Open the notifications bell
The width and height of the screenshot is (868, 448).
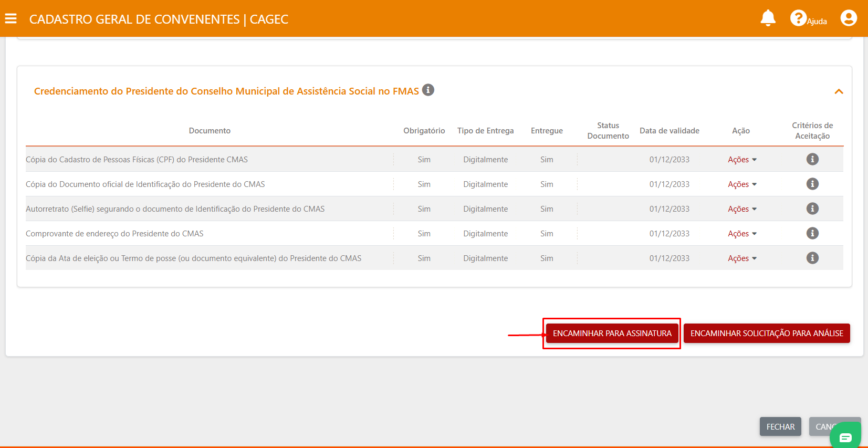tap(768, 18)
